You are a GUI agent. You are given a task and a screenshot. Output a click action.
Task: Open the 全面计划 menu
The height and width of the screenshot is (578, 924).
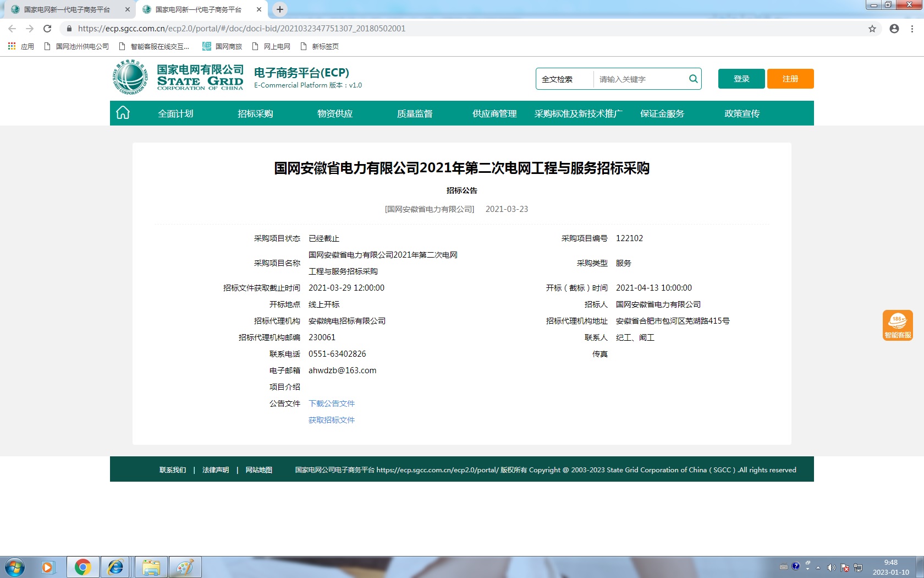[x=175, y=113]
